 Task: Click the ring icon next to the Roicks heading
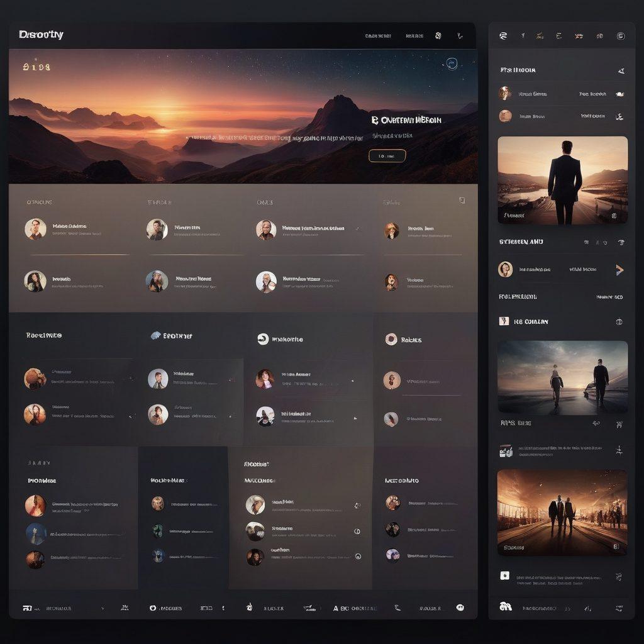[391, 340]
